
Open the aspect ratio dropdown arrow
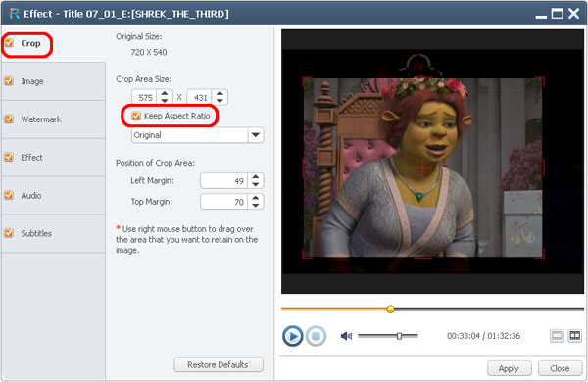(256, 135)
